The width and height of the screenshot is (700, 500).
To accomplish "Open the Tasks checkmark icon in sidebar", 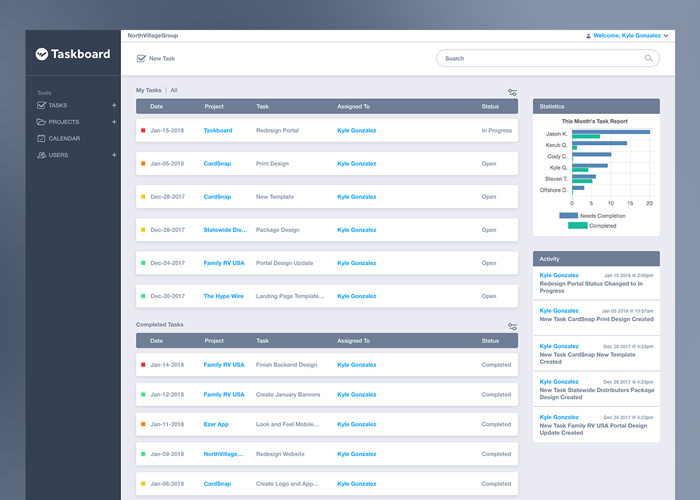I will (x=42, y=105).
